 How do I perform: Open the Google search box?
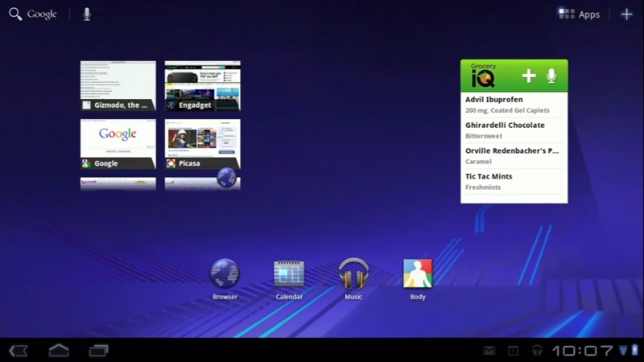pos(33,14)
